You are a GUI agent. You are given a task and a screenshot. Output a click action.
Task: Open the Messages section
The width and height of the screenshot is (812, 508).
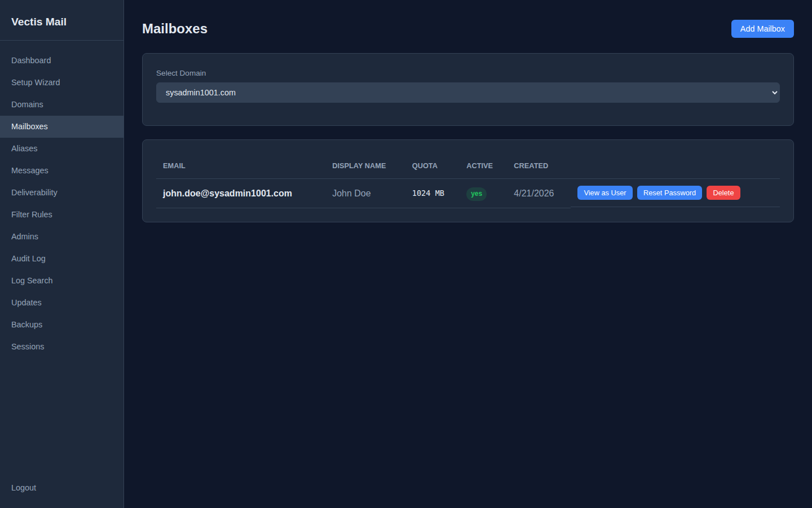pyautogui.click(x=61, y=170)
